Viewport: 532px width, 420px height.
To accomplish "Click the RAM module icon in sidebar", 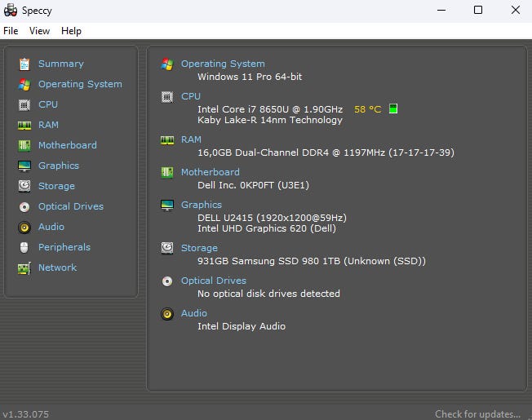I will point(24,125).
